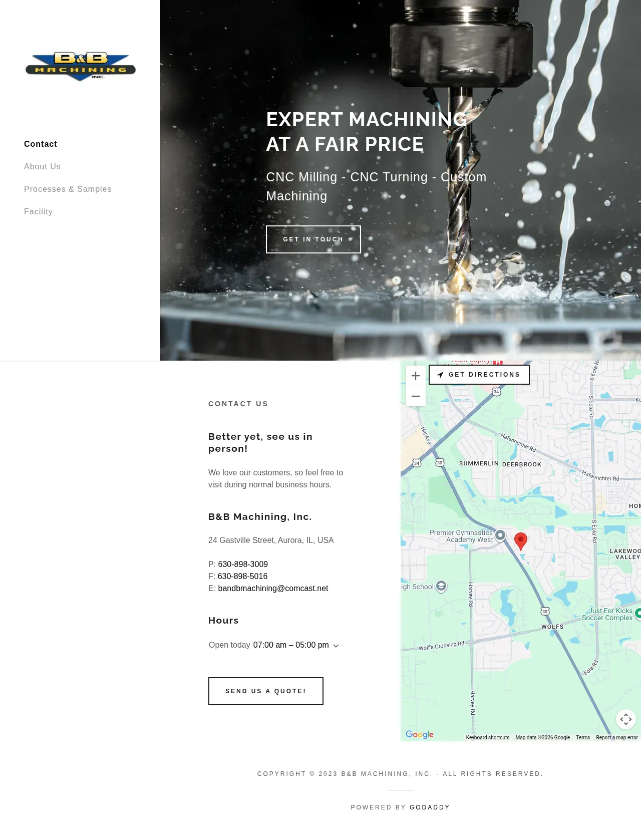Image resolution: width=641 pixels, height=840 pixels.
Task: Zoom in on the map
Action: [415, 376]
